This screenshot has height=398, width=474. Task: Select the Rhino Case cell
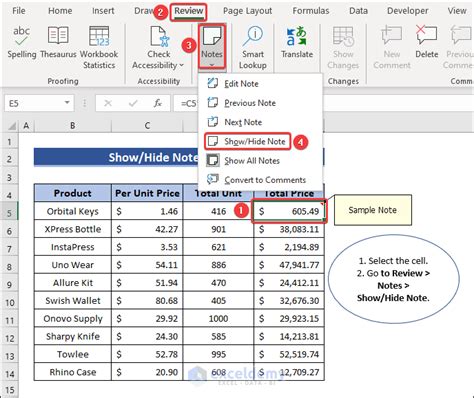pos(72,372)
